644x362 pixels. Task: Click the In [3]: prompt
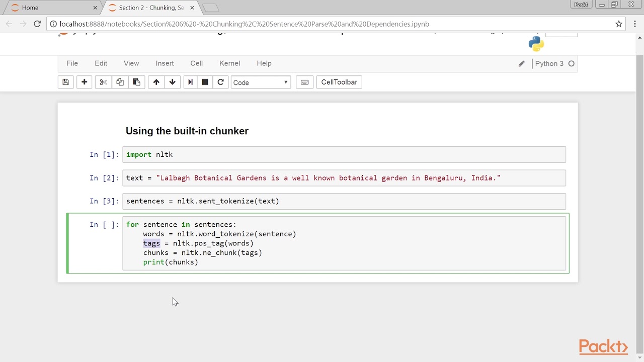tap(104, 201)
